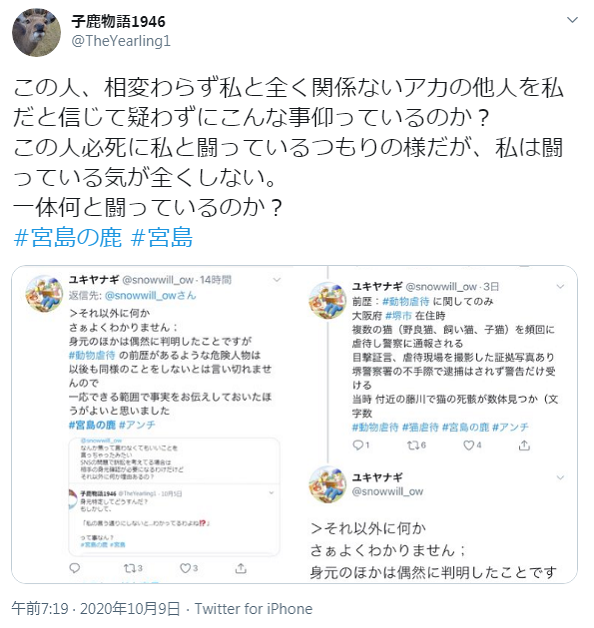Open the deer profile avatar of 子鹿物語1946
The height and width of the screenshot is (628, 594).
(36, 32)
